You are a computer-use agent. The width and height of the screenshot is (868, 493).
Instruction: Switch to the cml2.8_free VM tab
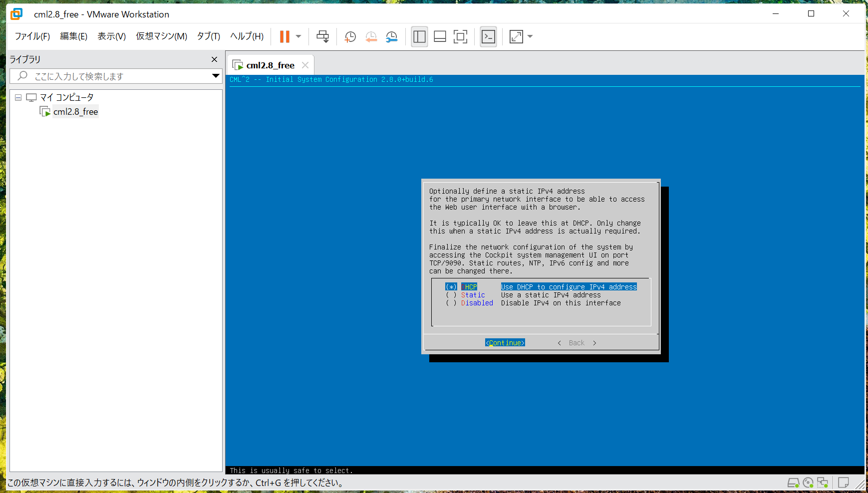click(x=270, y=65)
